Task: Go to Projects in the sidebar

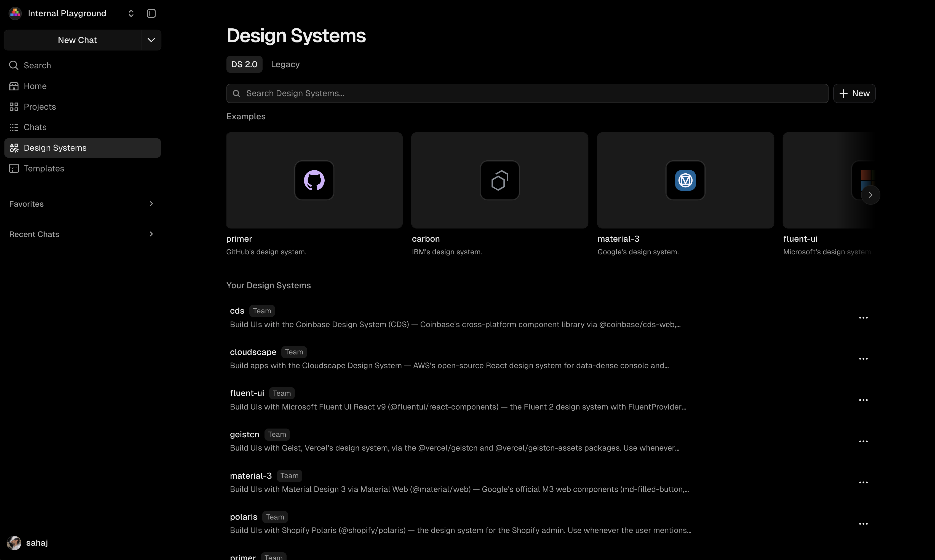Action: point(82,107)
